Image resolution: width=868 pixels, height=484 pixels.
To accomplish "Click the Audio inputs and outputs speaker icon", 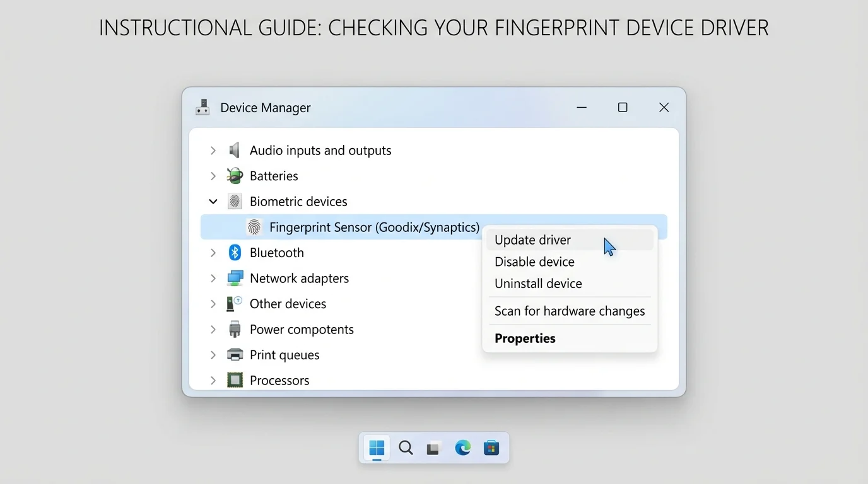I will pos(235,150).
